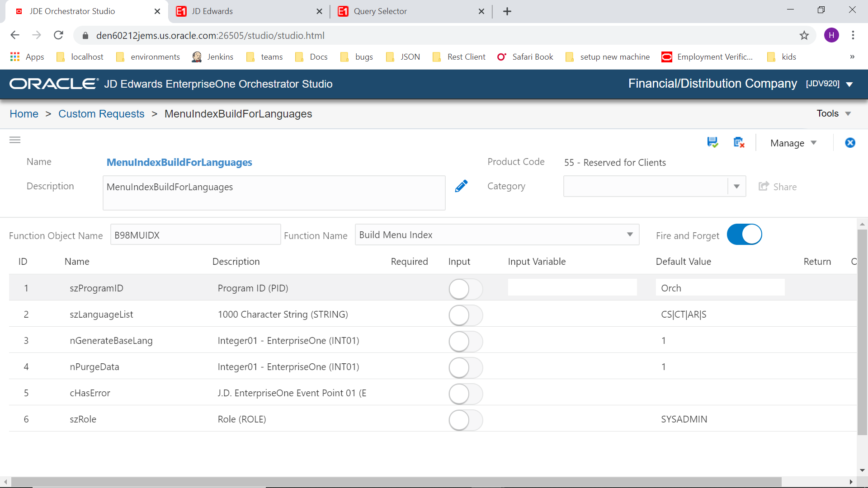This screenshot has width=868, height=488.
Task: Open the Rest Client bookmark folder
Action: point(459,57)
